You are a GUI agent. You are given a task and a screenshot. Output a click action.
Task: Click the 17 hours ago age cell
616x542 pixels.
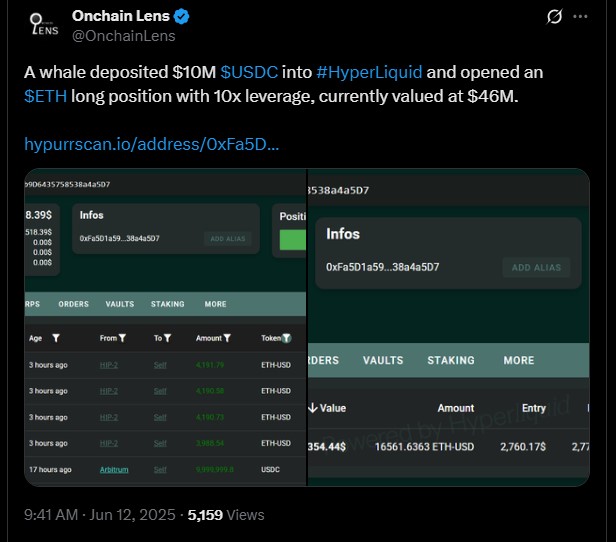(x=50, y=470)
